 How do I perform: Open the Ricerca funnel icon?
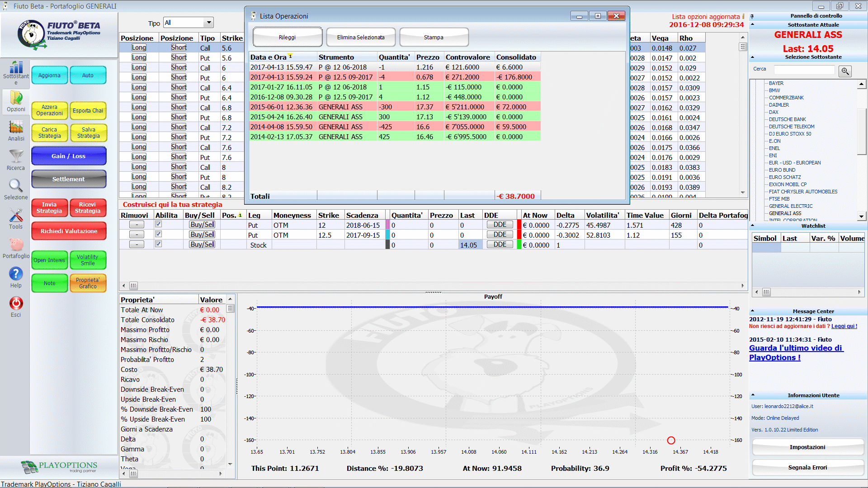tap(16, 156)
